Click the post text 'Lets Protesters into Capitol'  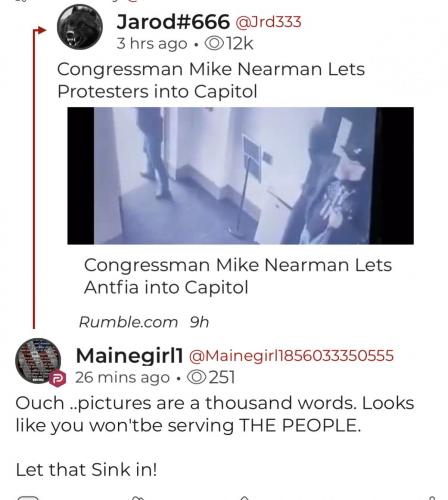tap(211, 80)
